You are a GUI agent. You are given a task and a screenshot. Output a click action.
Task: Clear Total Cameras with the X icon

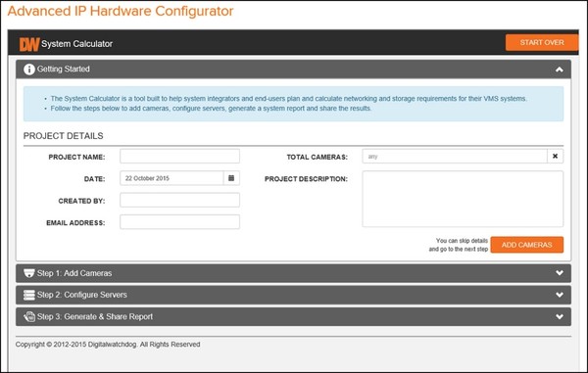pyautogui.click(x=555, y=157)
